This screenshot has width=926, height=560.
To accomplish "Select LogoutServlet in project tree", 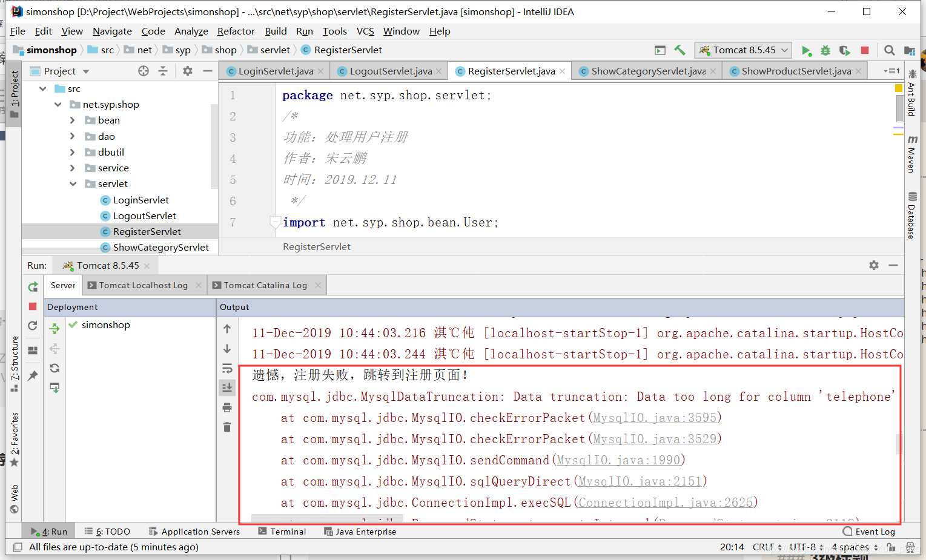I will 144,216.
